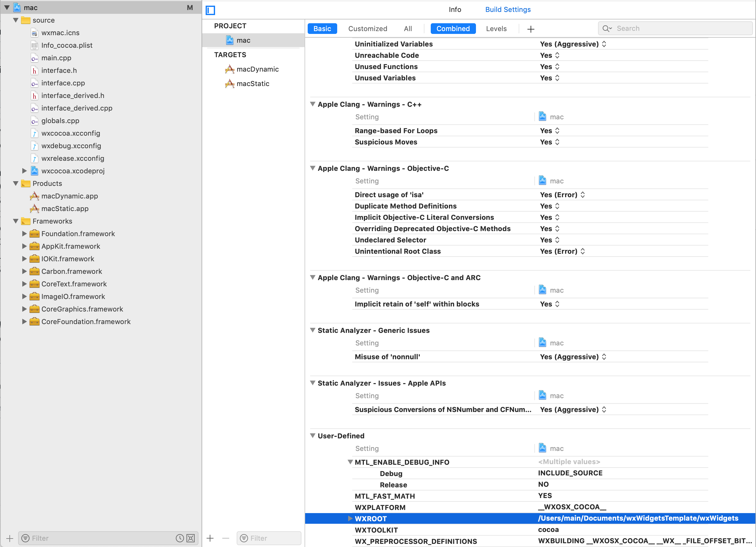The height and width of the screenshot is (547, 756).
Task: Select the Customized filter toggle
Action: [x=368, y=29]
